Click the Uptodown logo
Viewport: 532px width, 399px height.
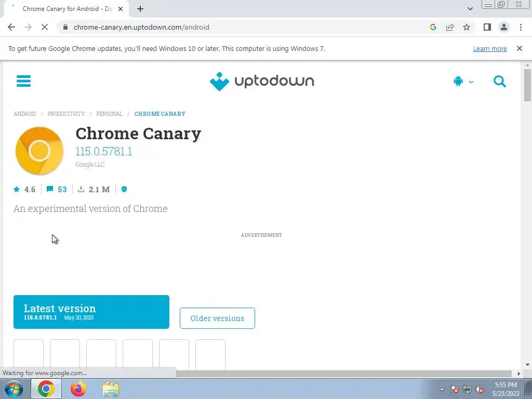pyautogui.click(x=262, y=82)
